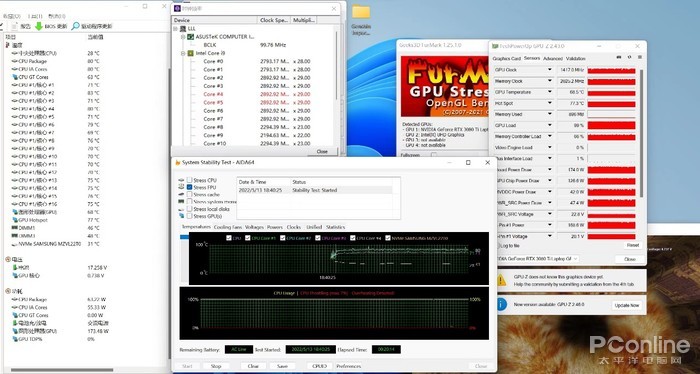This screenshot has width=700, height=374.
Task: Click the Preferences button
Action: [349, 366]
